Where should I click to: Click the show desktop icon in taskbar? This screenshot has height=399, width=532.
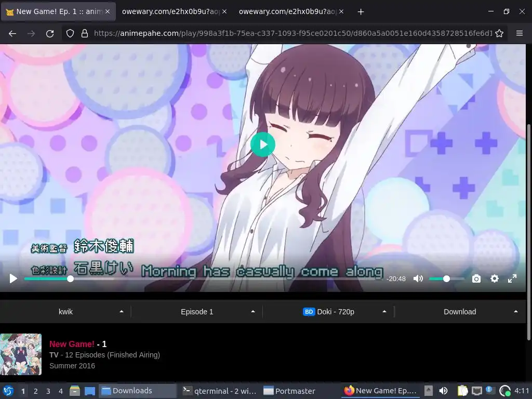pyautogui.click(x=89, y=391)
